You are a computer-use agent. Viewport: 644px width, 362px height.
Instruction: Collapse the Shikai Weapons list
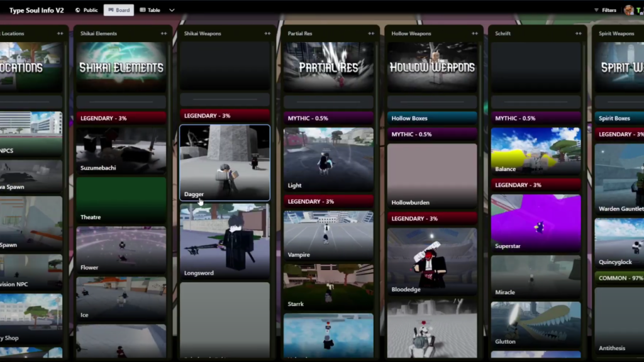tap(268, 33)
